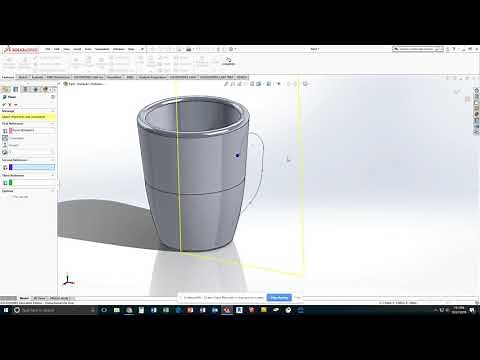Image resolution: width=480 pixels, height=360 pixels.
Task: Toggle the Project constraint in First Reference
Action: 5,145
